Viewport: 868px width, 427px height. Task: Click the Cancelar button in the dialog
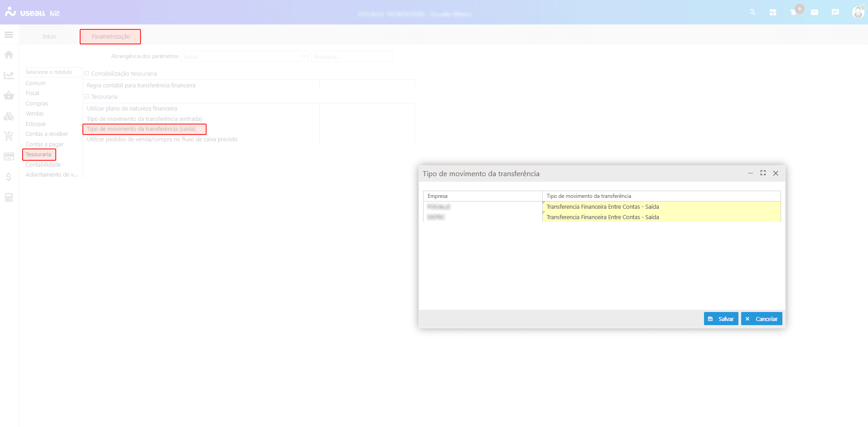point(762,319)
